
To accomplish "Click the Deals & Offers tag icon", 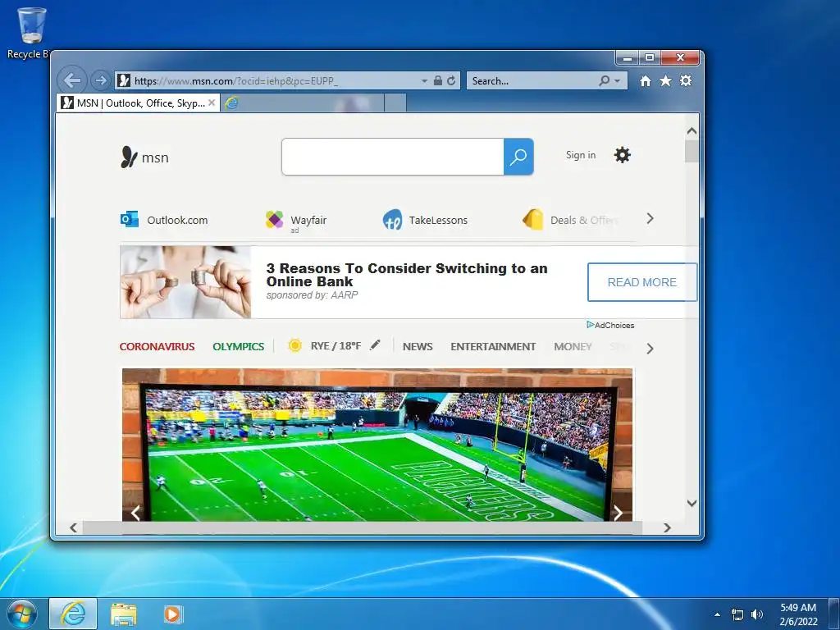I will 533,219.
